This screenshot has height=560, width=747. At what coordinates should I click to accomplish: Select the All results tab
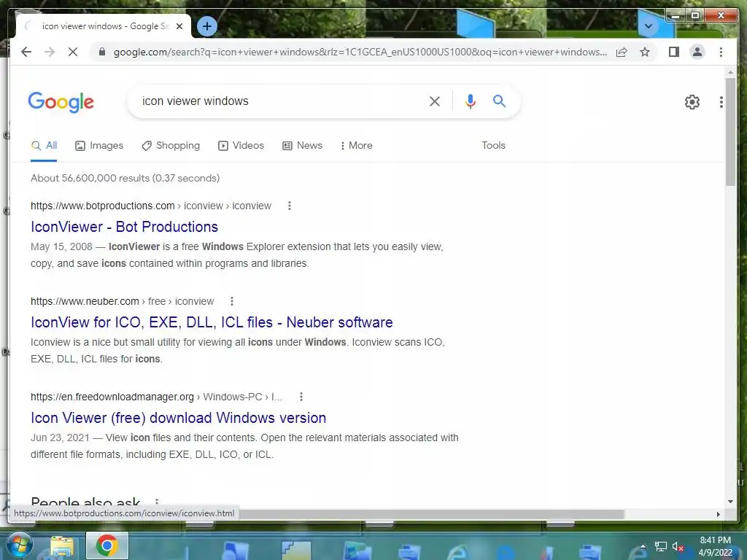(x=44, y=146)
